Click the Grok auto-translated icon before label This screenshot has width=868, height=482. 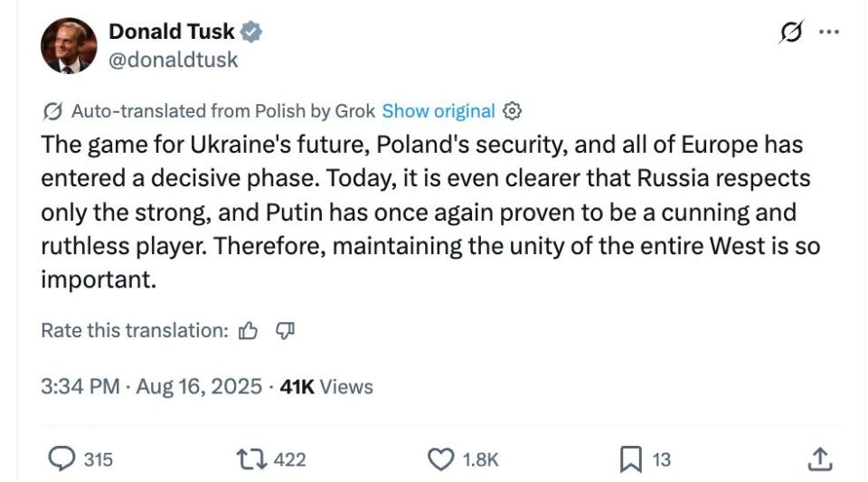(x=52, y=111)
